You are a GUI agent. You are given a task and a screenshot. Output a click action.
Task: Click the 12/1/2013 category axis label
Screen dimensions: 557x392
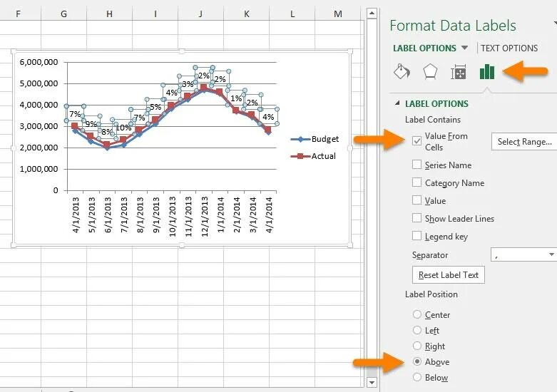(x=204, y=217)
